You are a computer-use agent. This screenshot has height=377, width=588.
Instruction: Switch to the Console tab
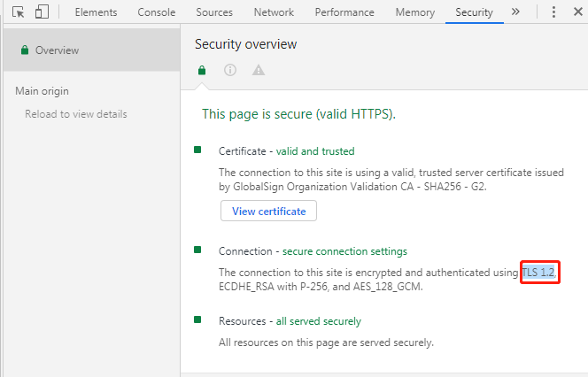[x=157, y=12]
